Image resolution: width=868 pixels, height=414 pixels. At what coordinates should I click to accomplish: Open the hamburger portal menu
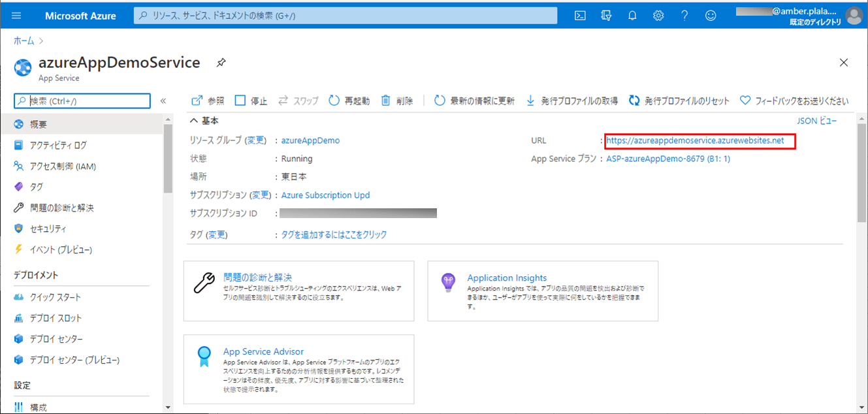(x=16, y=16)
